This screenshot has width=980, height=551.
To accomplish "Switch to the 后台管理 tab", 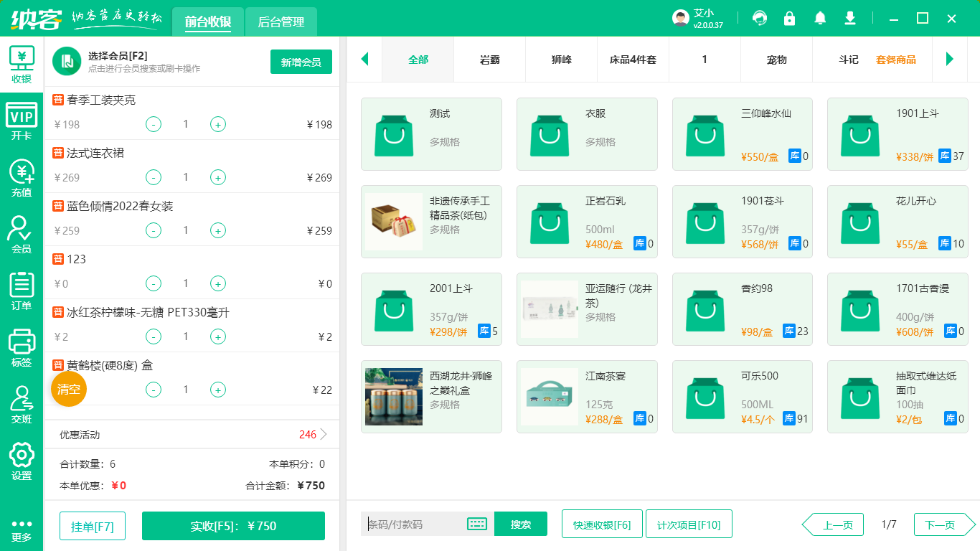I will 280,22.
